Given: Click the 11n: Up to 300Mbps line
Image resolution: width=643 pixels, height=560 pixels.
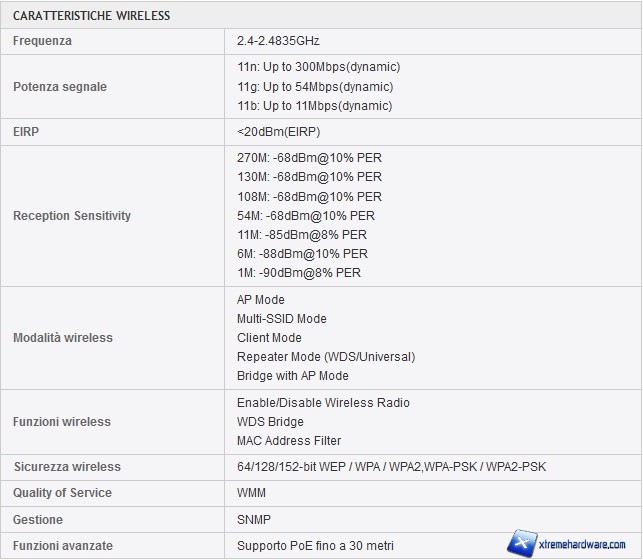Looking at the screenshot, I should (x=318, y=67).
